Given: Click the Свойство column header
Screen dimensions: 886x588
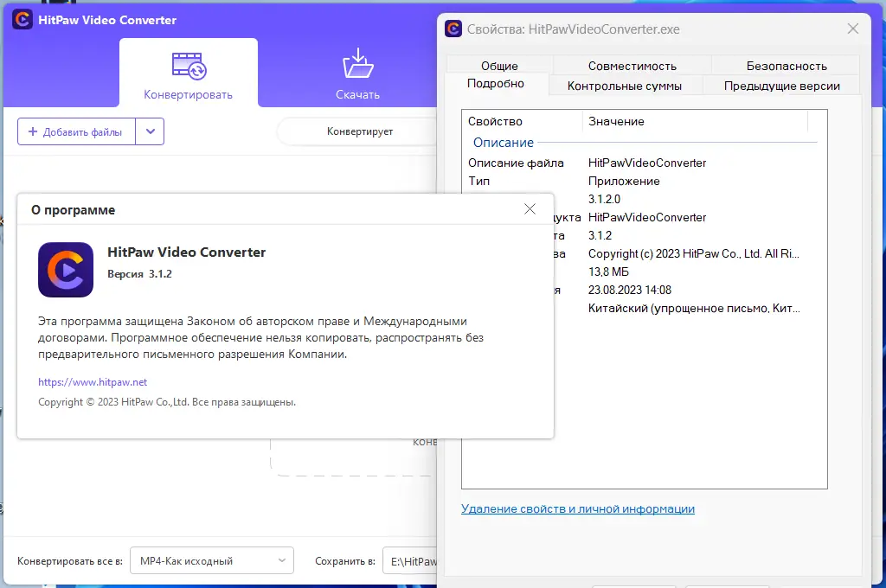Looking at the screenshot, I should click(x=523, y=121).
